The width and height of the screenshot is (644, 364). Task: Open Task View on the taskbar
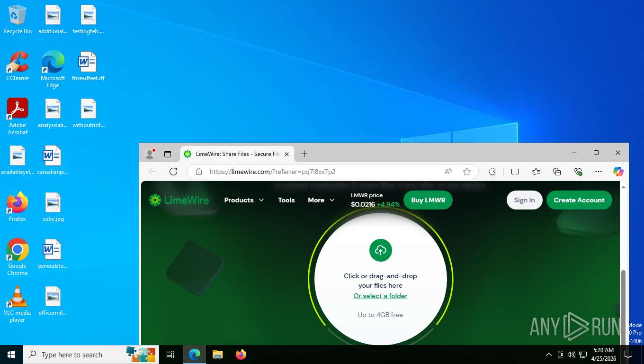pyautogui.click(x=170, y=355)
